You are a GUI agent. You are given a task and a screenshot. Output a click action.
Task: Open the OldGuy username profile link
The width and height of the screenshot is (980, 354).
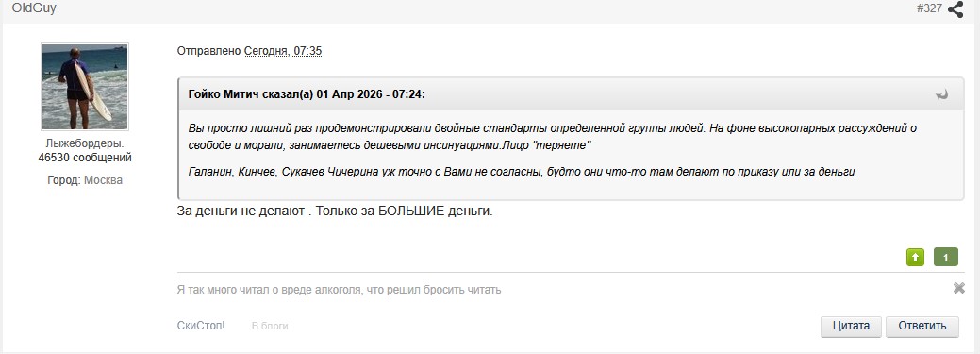click(34, 8)
